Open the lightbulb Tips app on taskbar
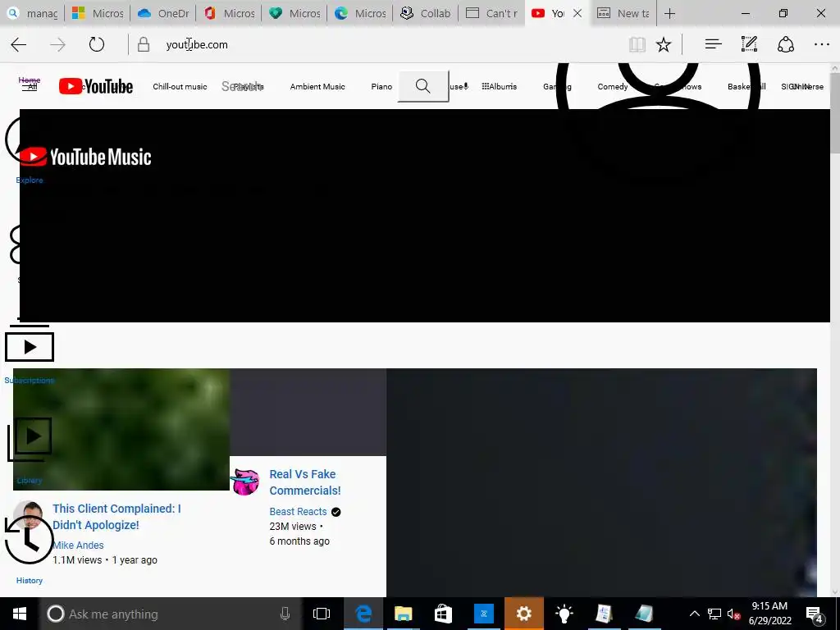This screenshot has width=840, height=630. point(564,614)
